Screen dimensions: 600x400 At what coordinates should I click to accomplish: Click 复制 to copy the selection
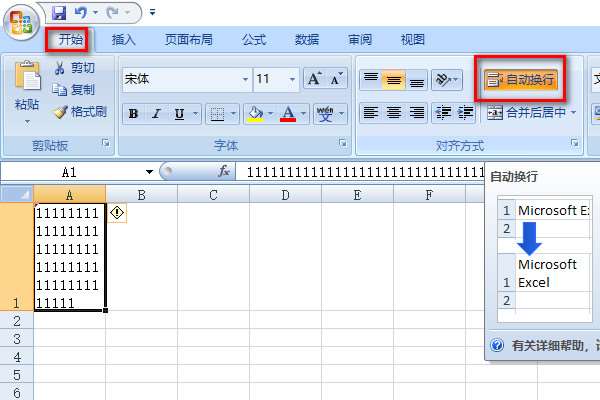(74, 90)
